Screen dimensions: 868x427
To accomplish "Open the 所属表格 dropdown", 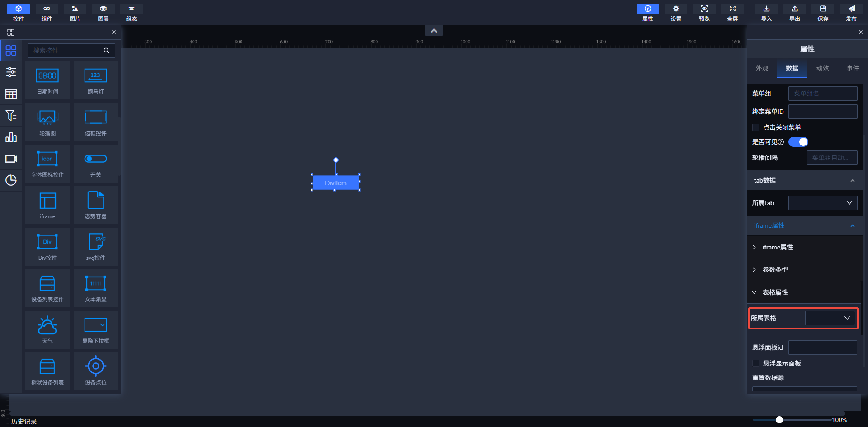I will pos(830,318).
